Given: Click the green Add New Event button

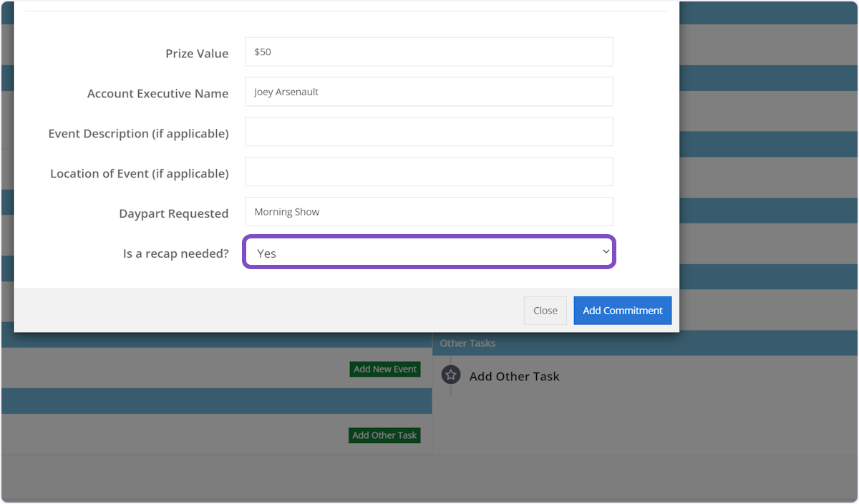Looking at the screenshot, I should click(x=385, y=369).
